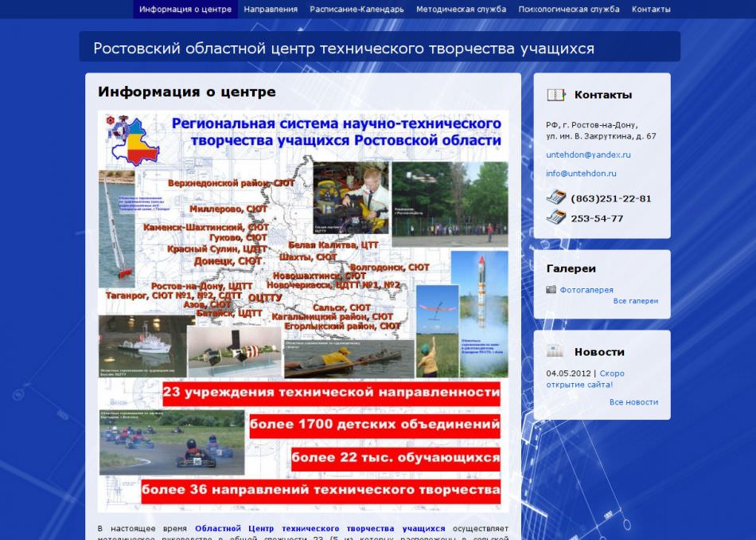Click the info@untehdon.ru email link
Screen dimensions: 756x540
click(581, 173)
